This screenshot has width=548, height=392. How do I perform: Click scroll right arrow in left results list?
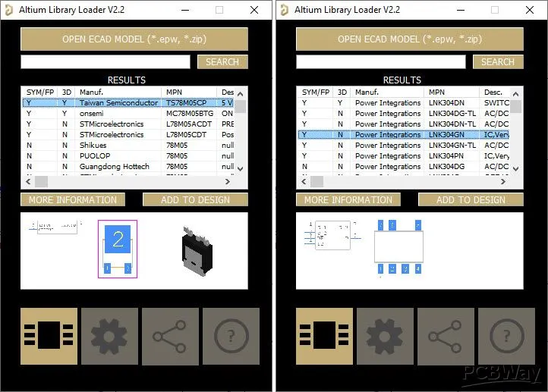click(228, 181)
